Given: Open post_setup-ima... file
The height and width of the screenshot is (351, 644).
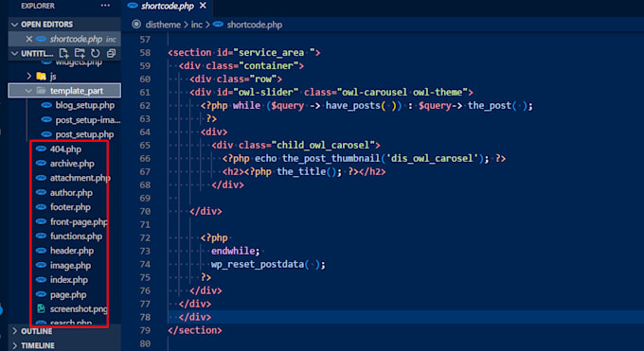Looking at the screenshot, I should click(88, 120).
